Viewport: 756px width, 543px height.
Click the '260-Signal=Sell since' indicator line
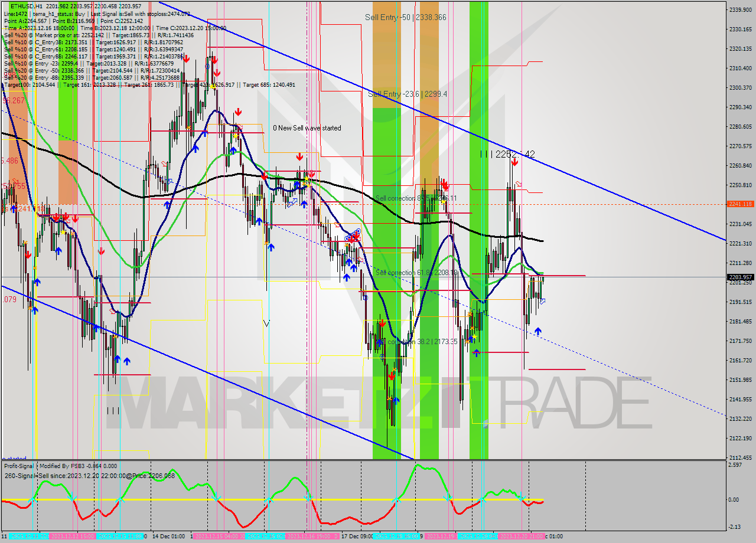pyautogui.click(x=89, y=475)
